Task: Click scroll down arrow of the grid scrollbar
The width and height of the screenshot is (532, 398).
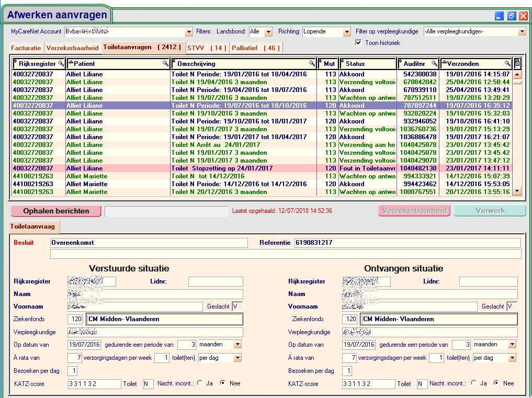Action: (517, 191)
